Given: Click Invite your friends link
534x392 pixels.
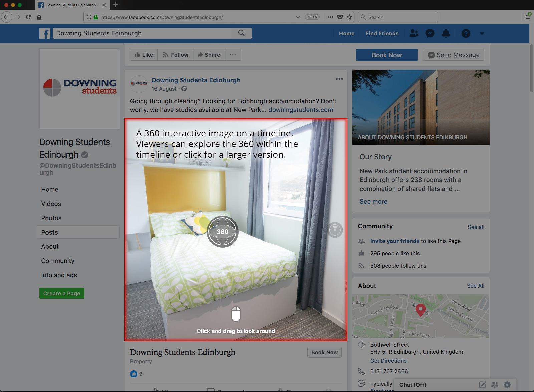Looking at the screenshot, I should click(395, 241).
